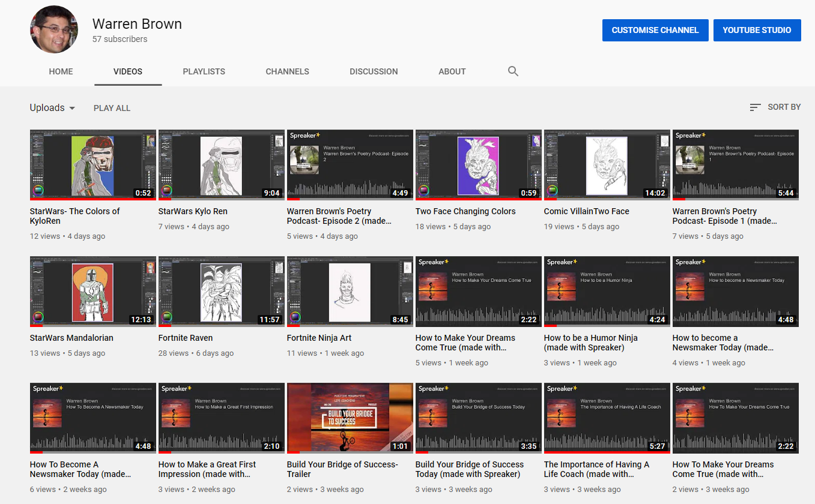Open YouTube Studio
This screenshot has height=504, width=815.
(x=757, y=30)
